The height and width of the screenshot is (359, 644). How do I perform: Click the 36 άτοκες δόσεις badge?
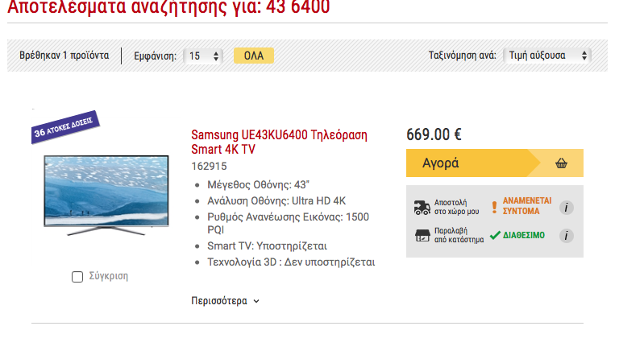tap(65, 127)
